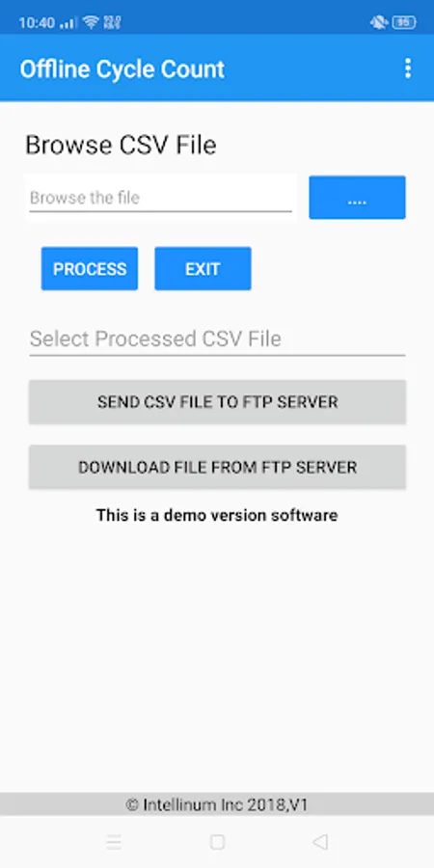Focus the 'Browse the file' input field

(x=160, y=198)
